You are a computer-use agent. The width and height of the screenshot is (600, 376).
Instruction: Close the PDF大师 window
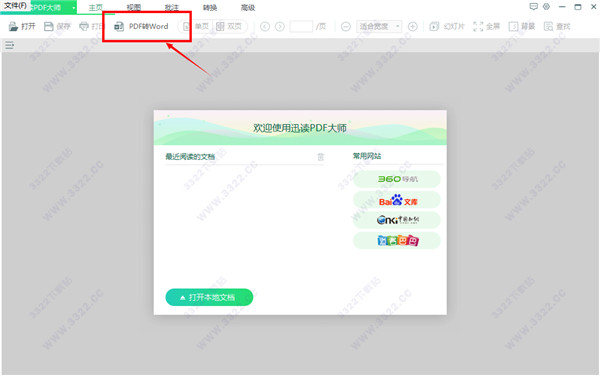click(593, 7)
